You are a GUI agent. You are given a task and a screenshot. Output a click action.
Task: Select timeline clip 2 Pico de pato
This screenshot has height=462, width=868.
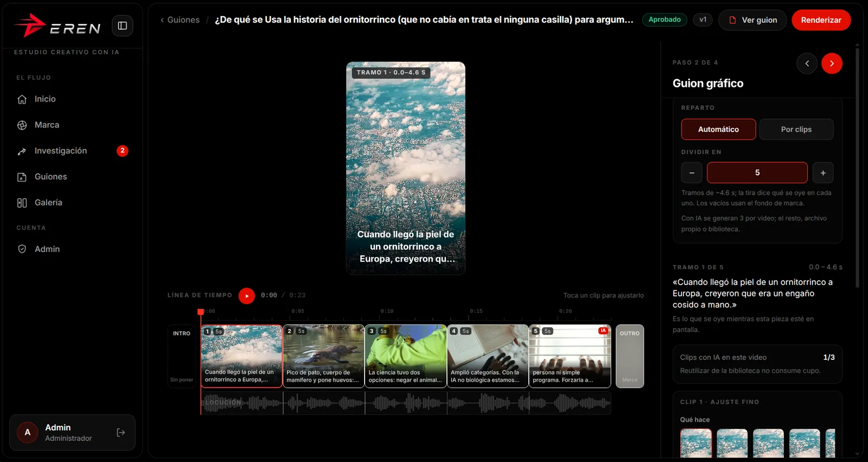(323, 356)
